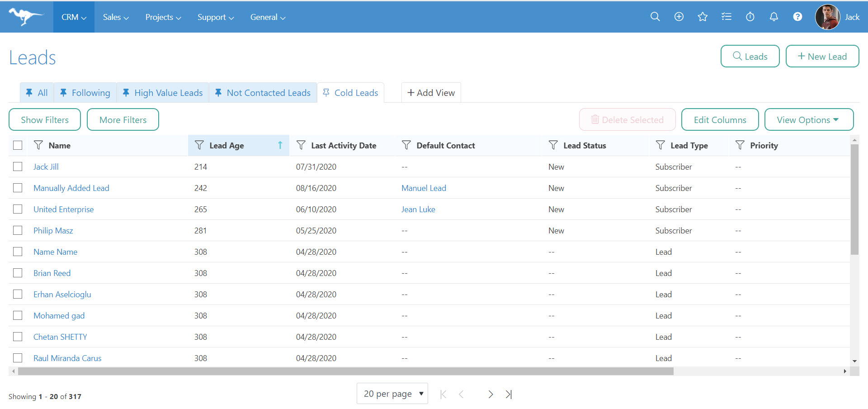Open the timer stopwatch icon
This screenshot has height=409, width=868.
(750, 17)
